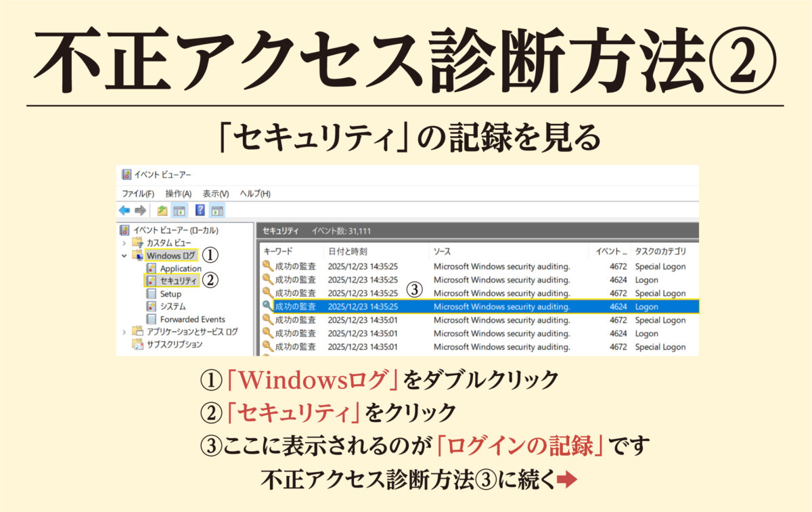Click the Up one level folder icon
812x512 pixels.
pyautogui.click(x=162, y=211)
